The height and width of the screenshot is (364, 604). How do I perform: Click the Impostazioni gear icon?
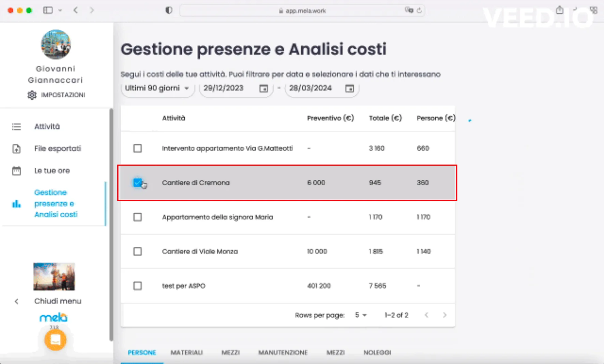(x=32, y=95)
